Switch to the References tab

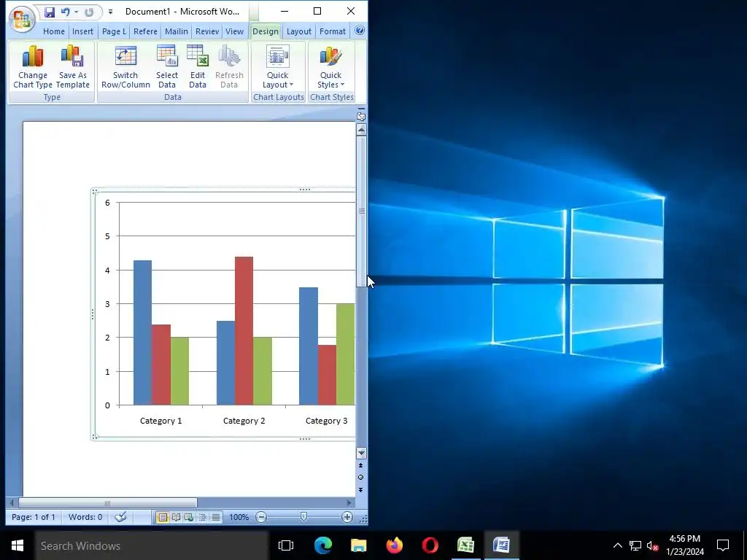coord(145,31)
